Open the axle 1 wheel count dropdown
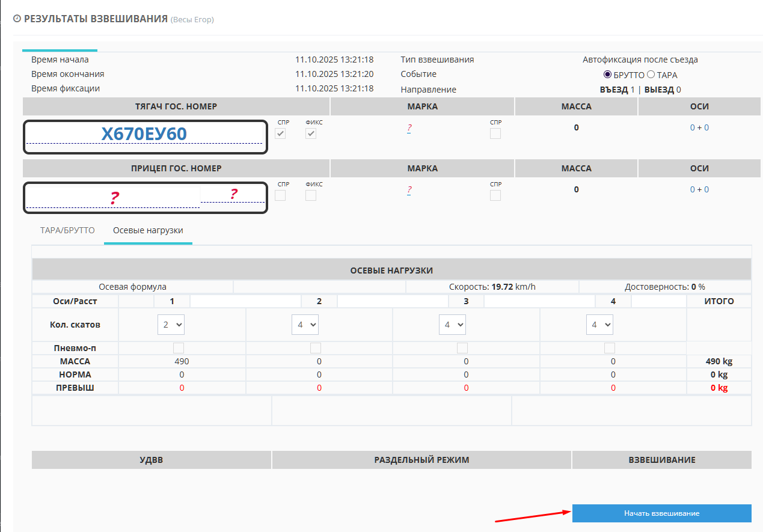Screen dimensions: 763x532 171,325
